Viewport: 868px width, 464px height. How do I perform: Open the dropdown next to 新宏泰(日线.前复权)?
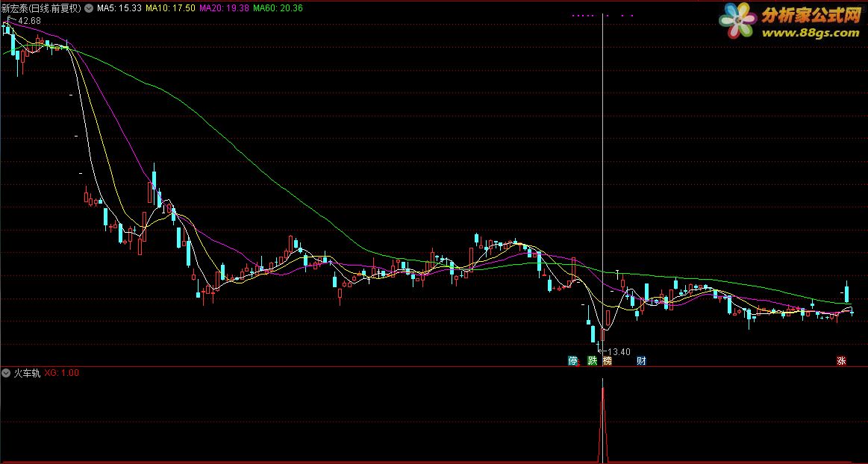(89, 8)
